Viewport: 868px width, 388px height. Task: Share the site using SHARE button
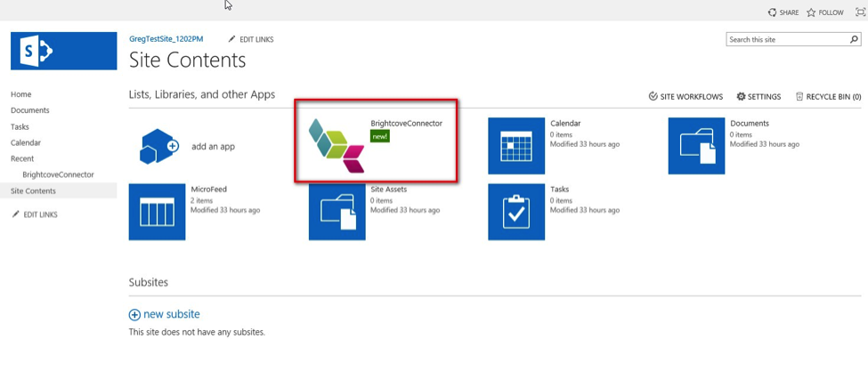(x=783, y=12)
